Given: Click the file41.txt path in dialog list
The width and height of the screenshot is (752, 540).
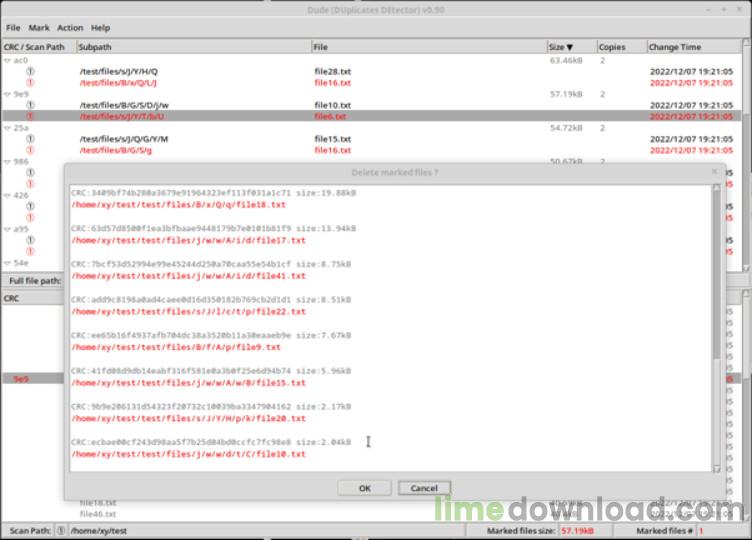Looking at the screenshot, I should [188, 276].
